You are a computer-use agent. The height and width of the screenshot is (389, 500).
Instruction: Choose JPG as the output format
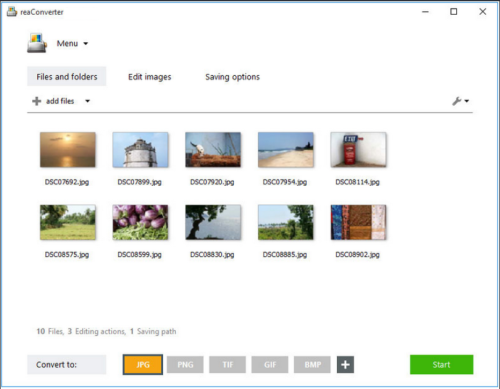[x=143, y=365]
